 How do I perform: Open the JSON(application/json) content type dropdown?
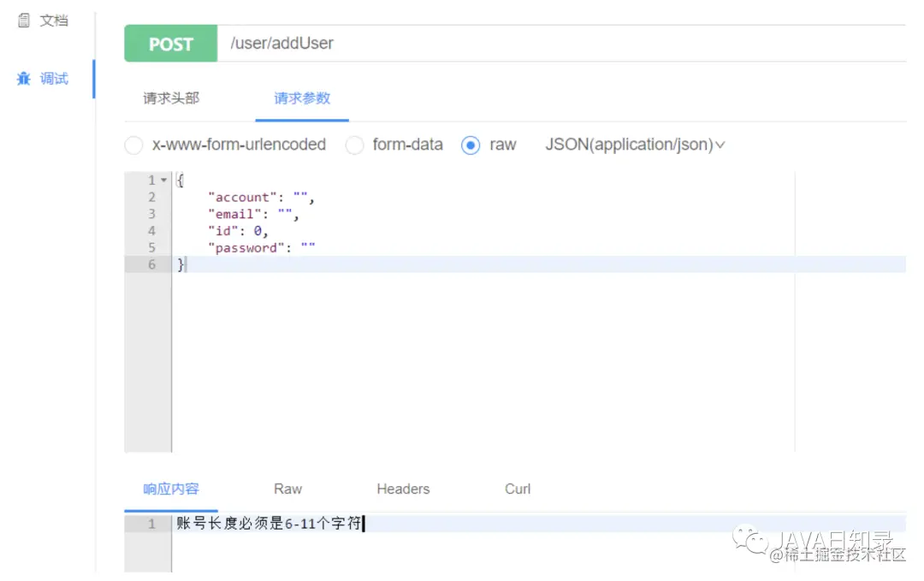pos(635,145)
